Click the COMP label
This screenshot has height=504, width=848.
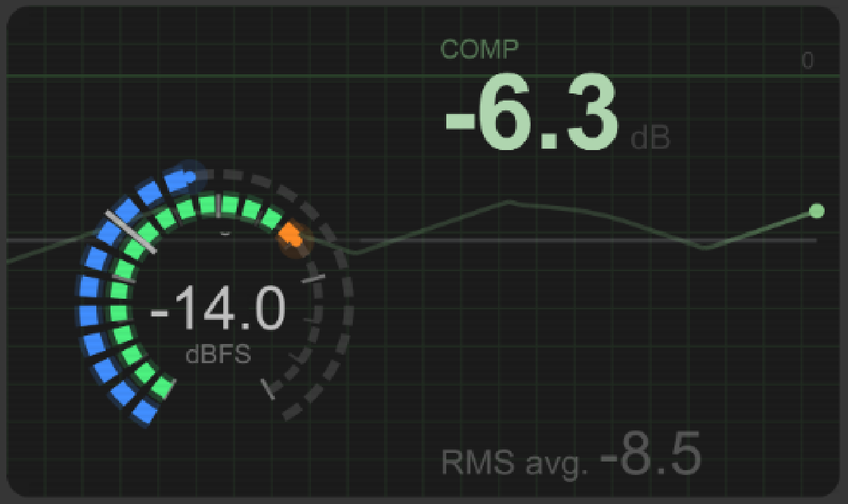click(479, 50)
